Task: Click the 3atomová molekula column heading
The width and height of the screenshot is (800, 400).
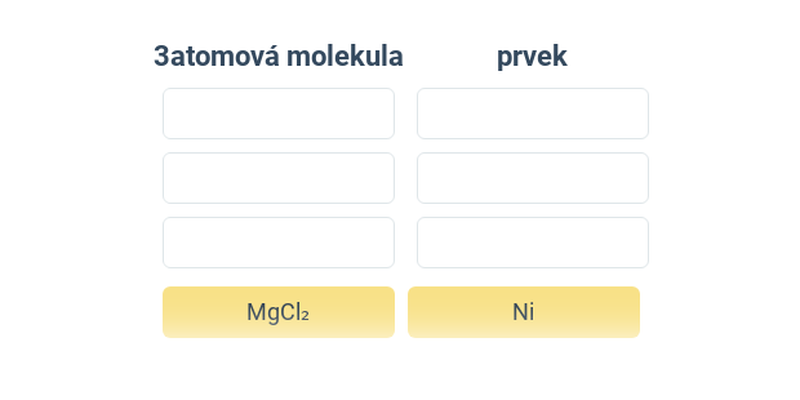Action: [x=279, y=56]
